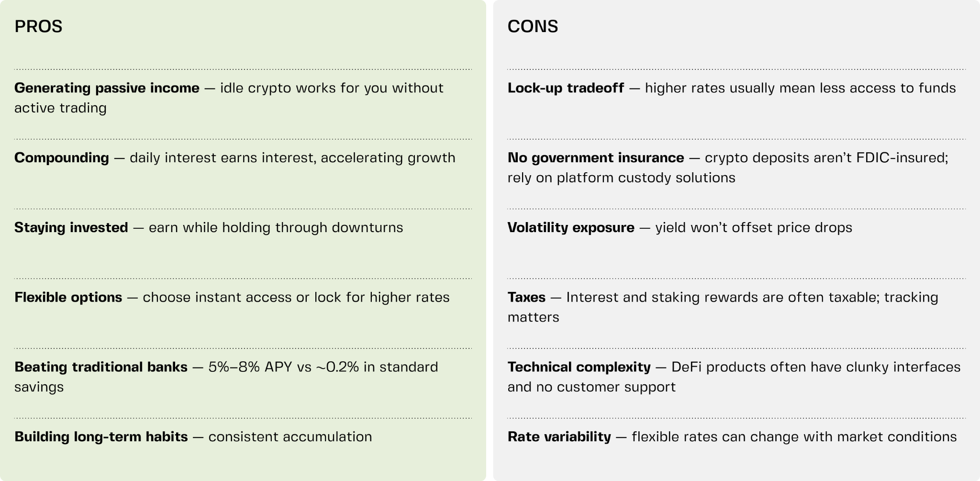The image size is (980, 481).
Task: Click the "Technical complexity" bold title
Action: click(579, 367)
